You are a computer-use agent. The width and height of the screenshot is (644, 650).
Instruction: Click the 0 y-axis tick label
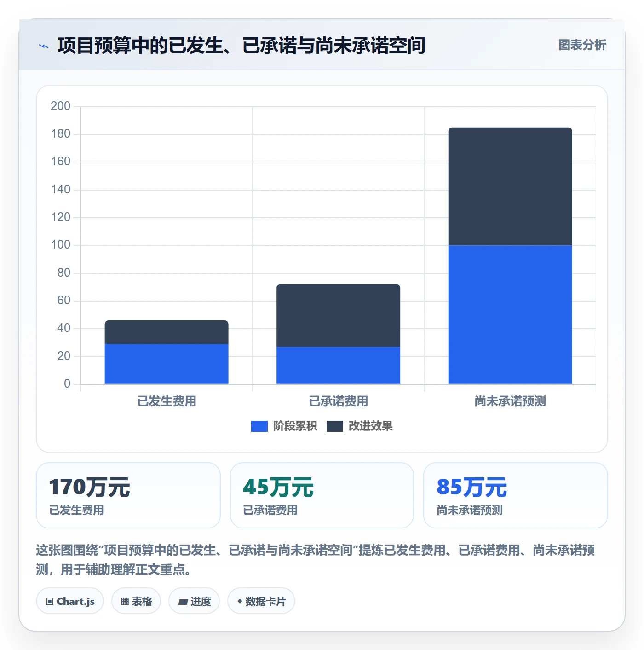click(67, 384)
